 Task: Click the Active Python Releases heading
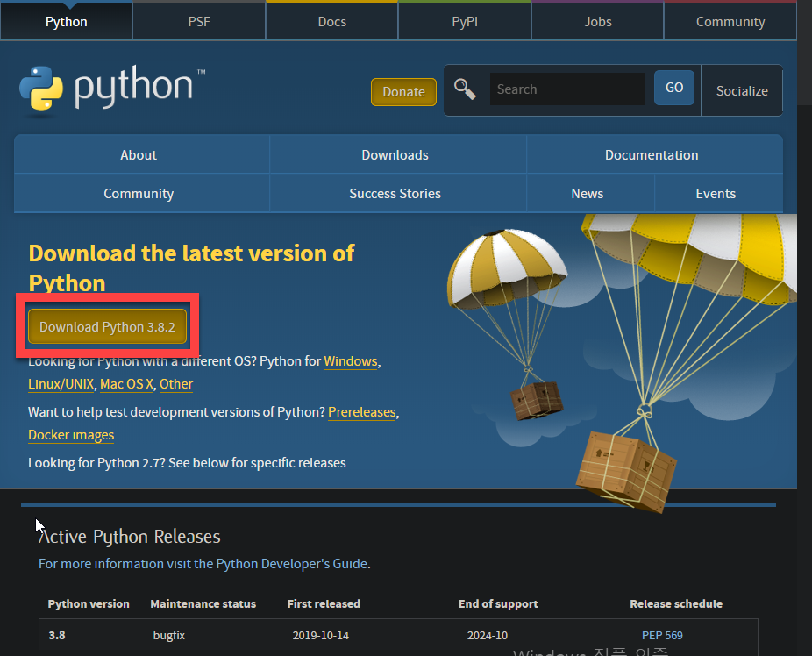[x=130, y=537]
